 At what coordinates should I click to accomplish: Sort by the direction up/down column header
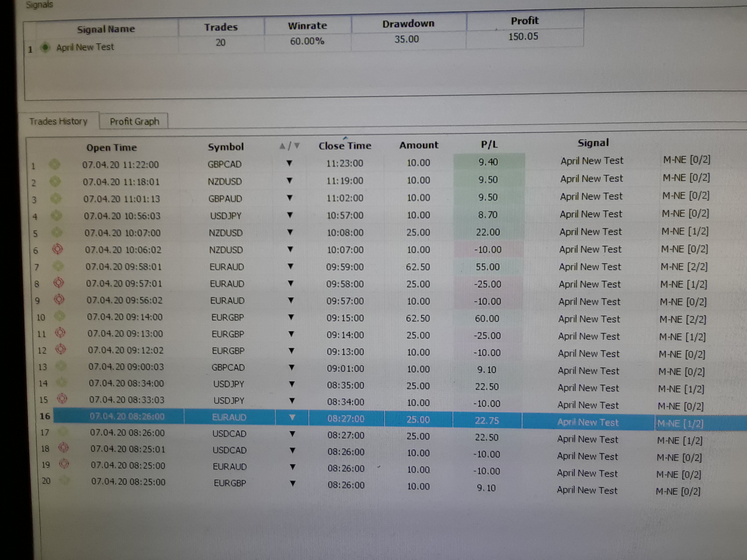pos(289,146)
